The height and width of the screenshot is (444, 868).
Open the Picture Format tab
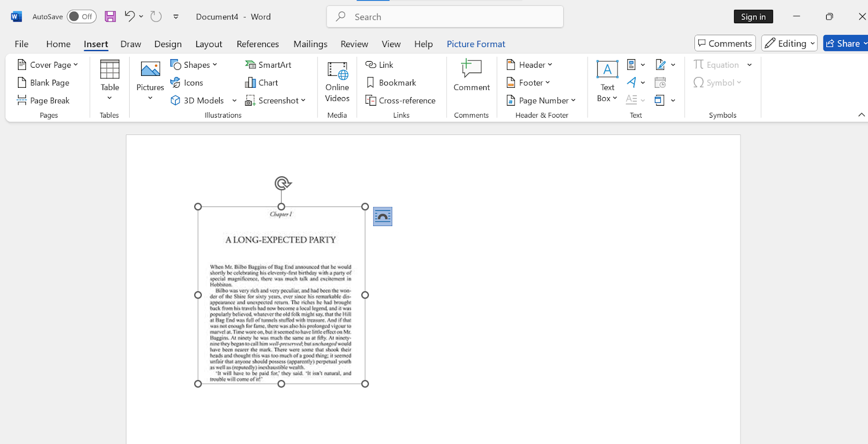tap(476, 44)
